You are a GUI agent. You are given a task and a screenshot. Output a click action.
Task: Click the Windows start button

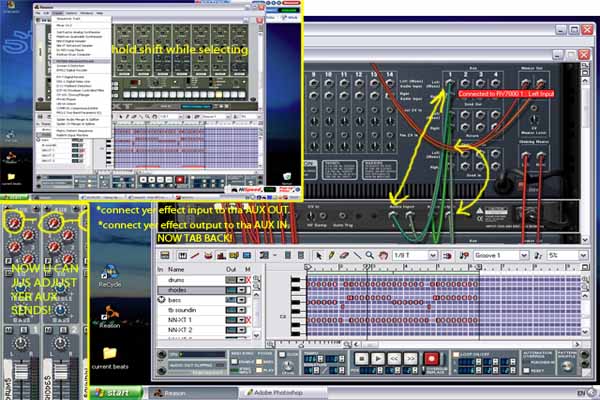coord(116,393)
